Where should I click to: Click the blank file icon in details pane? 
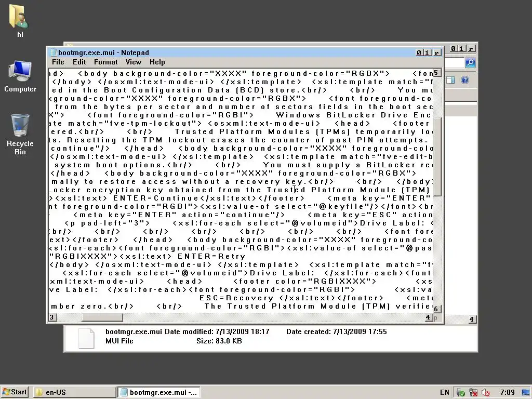click(x=86, y=338)
